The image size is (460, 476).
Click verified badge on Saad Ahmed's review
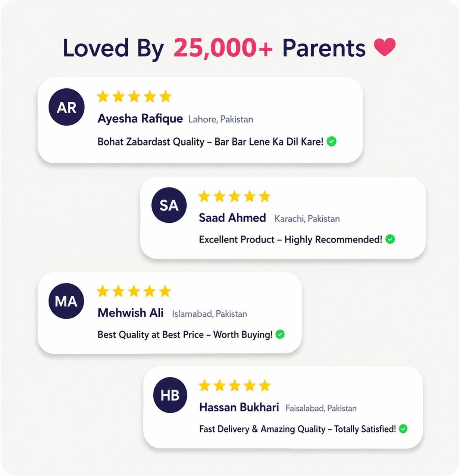click(x=390, y=239)
